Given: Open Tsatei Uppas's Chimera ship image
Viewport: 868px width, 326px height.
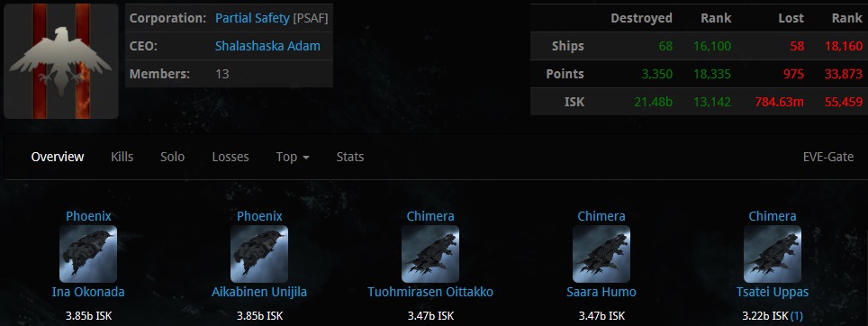Looking at the screenshot, I should pyautogui.click(x=773, y=254).
